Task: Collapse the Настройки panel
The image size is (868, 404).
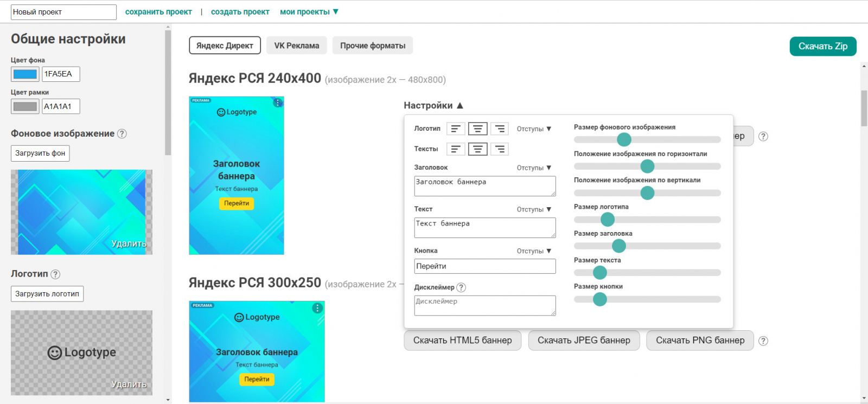Action: (433, 105)
